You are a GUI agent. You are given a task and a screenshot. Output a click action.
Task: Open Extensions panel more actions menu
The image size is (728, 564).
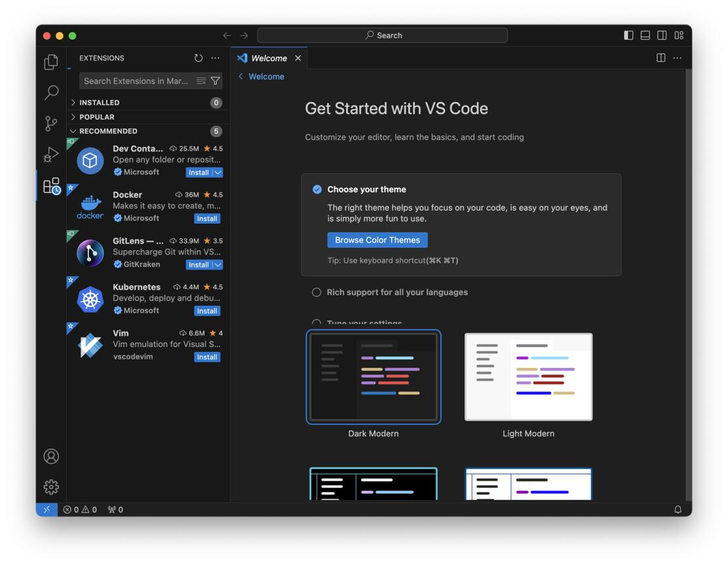point(216,58)
